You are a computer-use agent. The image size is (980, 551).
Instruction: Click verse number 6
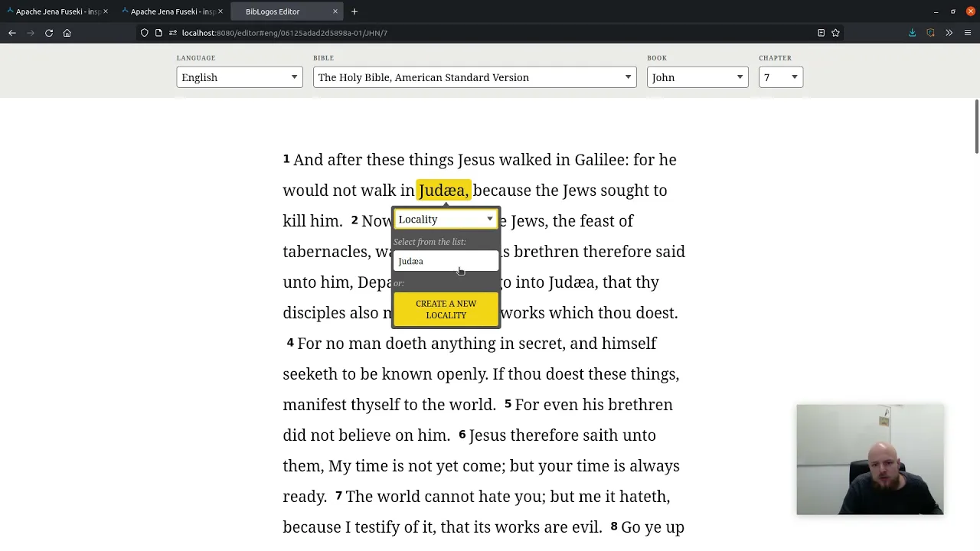click(462, 435)
